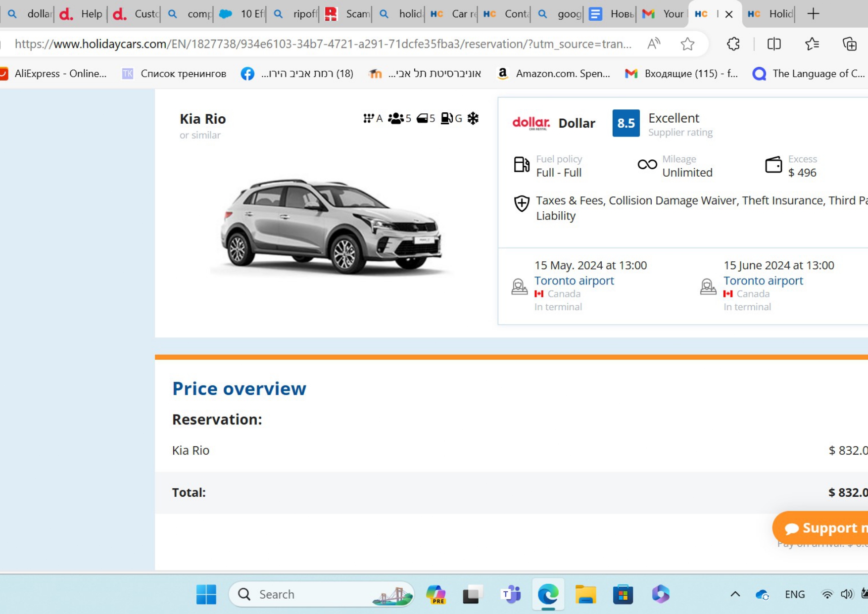Image resolution: width=868 pixels, height=614 pixels.
Task: Click the holidaycars.com address bar
Action: [x=323, y=44]
